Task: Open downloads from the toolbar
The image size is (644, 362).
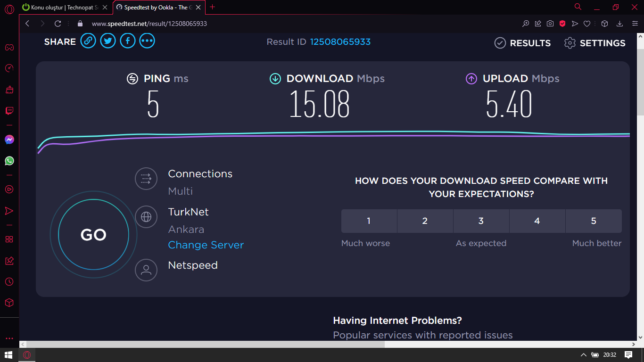Action: 620,24
